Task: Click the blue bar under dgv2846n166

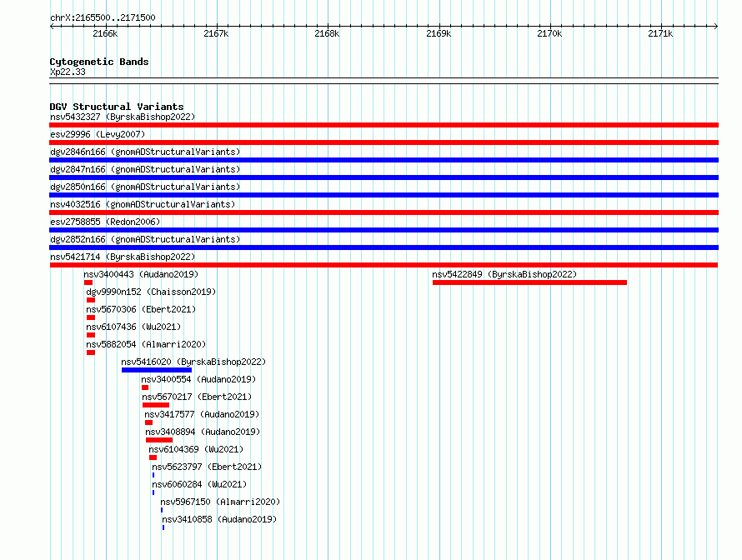Action: click(x=384, y=160)
